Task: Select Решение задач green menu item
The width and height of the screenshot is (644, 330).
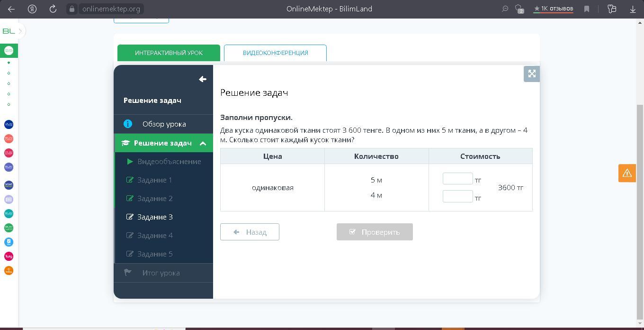Action: point(163,143)
